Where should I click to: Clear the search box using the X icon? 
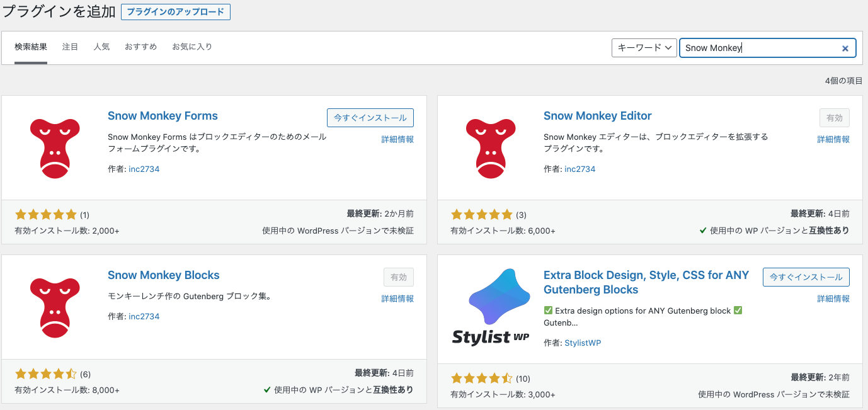pyautogui.click(x=845, y=48)
